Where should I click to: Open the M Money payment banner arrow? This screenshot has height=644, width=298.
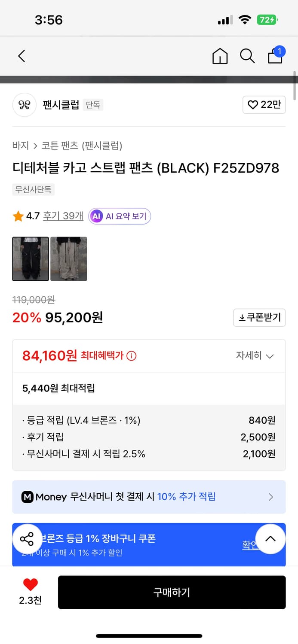click(270, 497)
